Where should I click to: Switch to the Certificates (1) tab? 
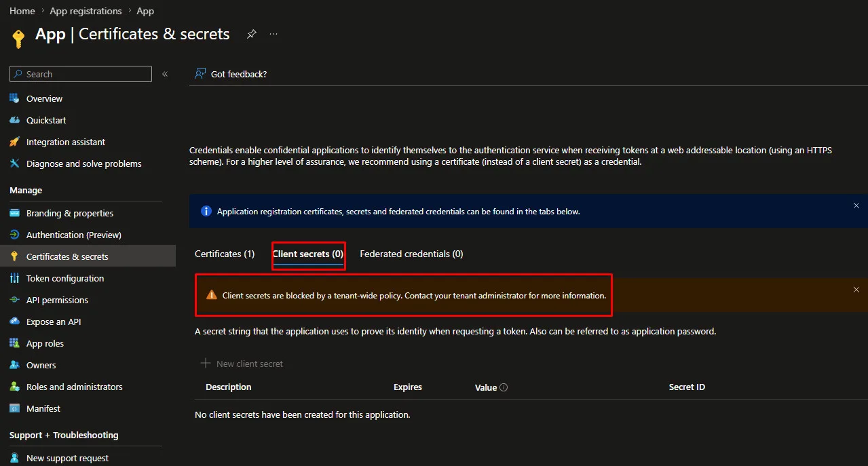pyautogui.click(x=225, y=254)
